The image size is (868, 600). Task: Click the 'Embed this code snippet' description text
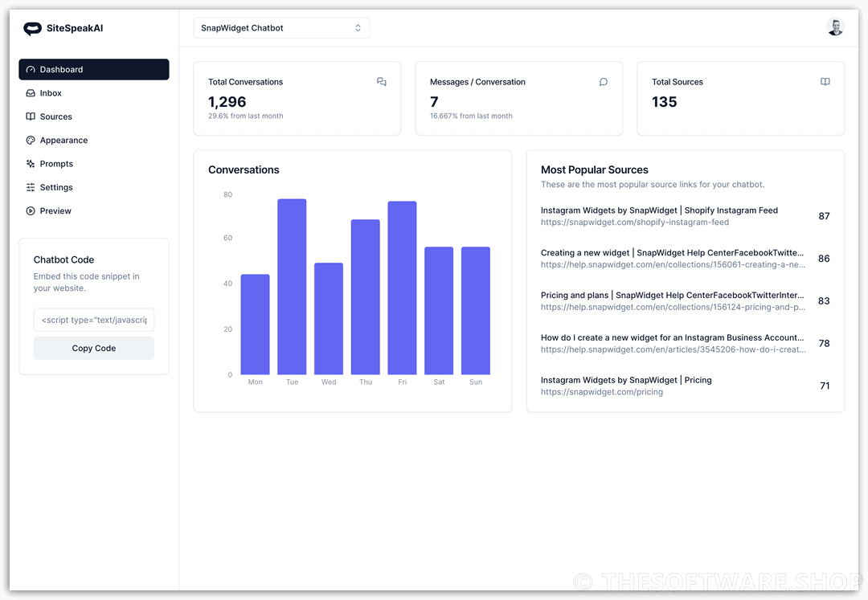[x=86, y=283]
